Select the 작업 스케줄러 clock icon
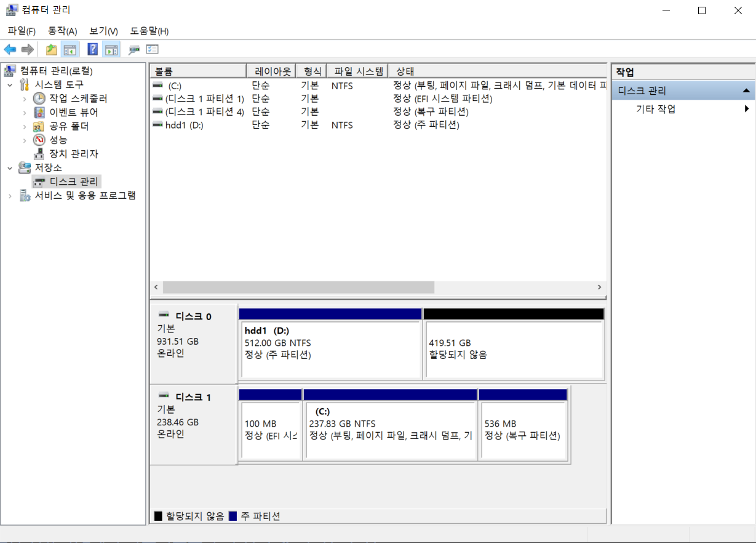Image resolution: width=756 pixels, height=543 pixels. [x=39, y=99]
